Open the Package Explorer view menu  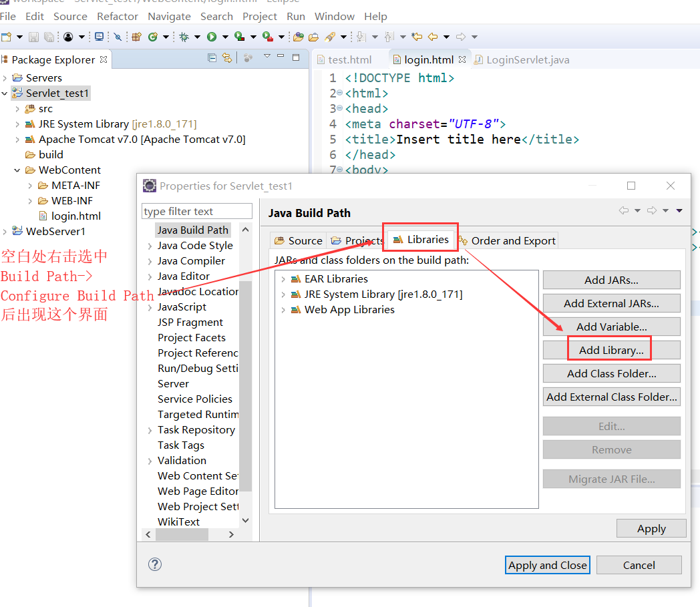(x=267, y=56)
